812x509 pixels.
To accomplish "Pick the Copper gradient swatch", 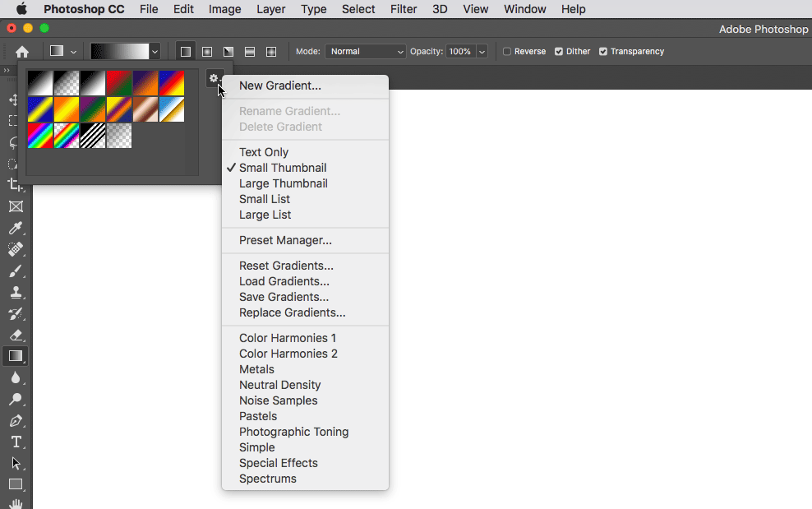I will pyautogui.click(x=145, y=109).
